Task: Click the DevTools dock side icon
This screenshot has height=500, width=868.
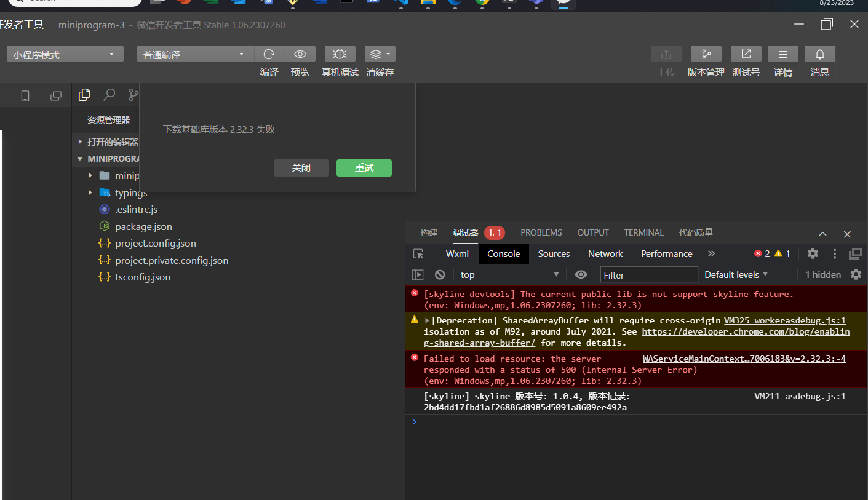Action: pyautogui.click(x=855, y=253)
